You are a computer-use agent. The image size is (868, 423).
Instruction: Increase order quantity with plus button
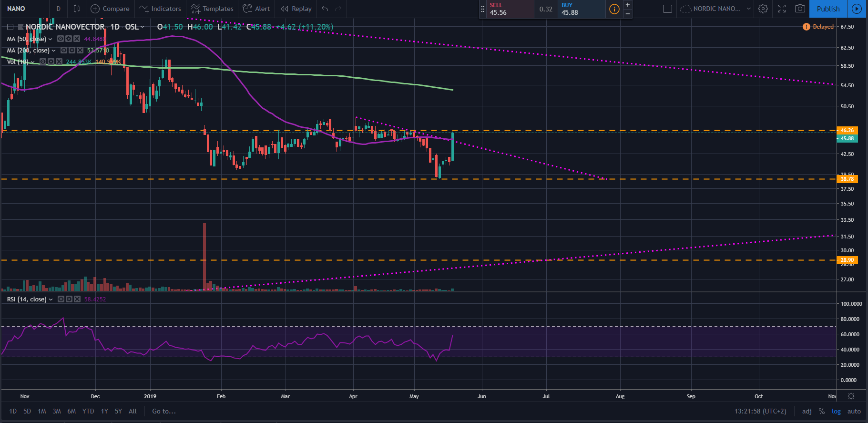628,5
